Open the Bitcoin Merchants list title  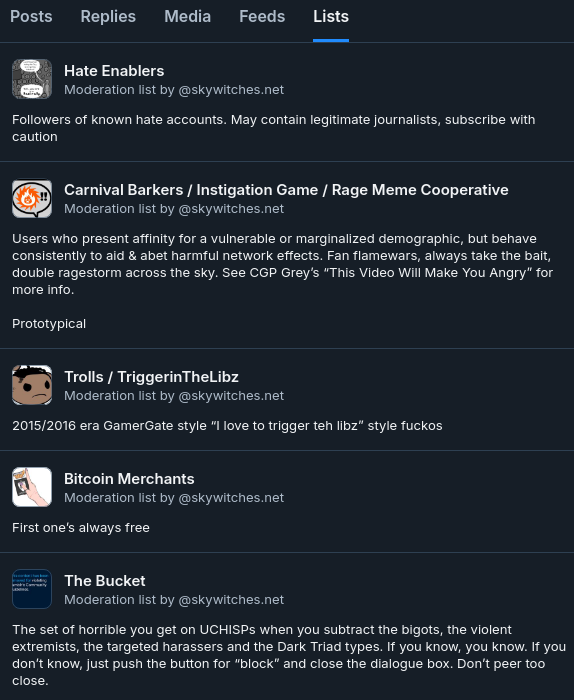tap(129, 479)
